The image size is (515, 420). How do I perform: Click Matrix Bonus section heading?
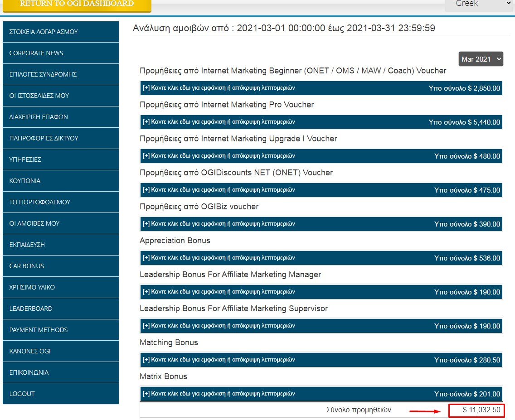pos(163,377)
